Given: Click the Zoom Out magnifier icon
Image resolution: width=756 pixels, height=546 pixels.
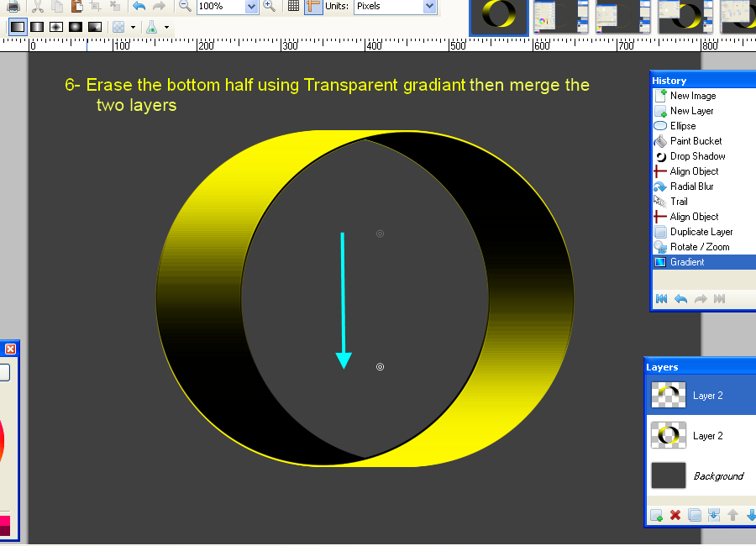Looking at the screenshot, I should (x=185, y=6).
